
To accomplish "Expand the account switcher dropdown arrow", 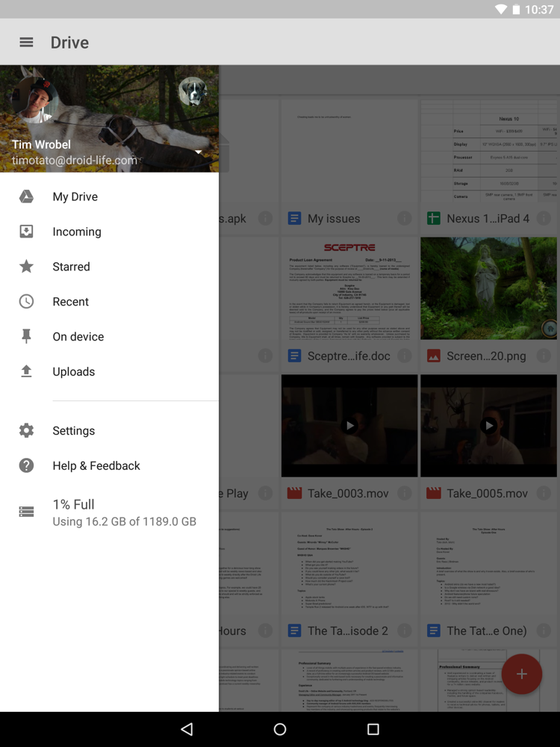I will pyautogui.click(x=199, y=152).
